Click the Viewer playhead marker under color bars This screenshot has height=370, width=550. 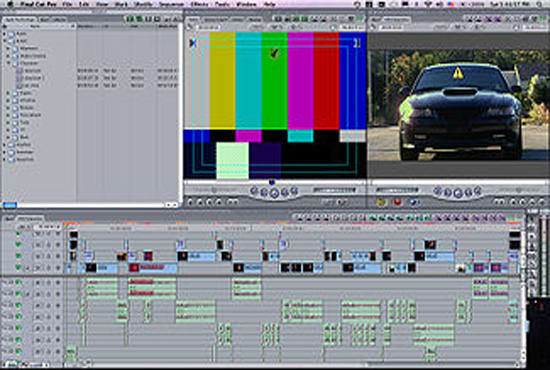click(272, 182)
